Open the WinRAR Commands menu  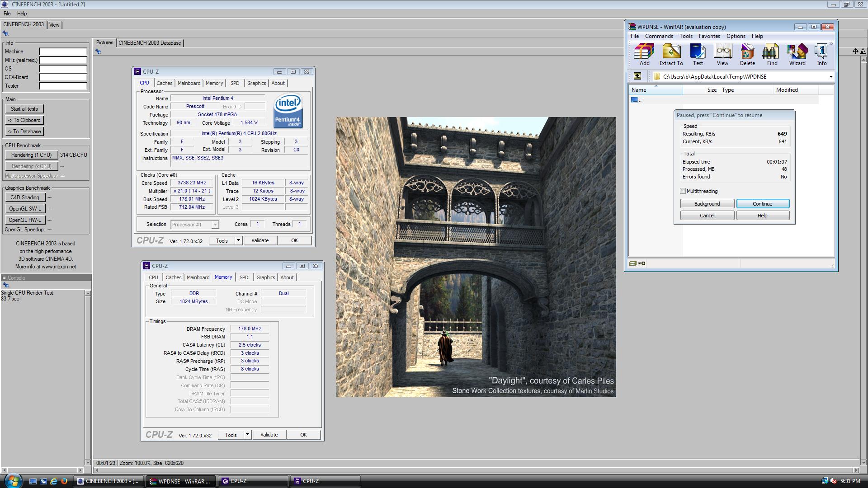point(659,36)
